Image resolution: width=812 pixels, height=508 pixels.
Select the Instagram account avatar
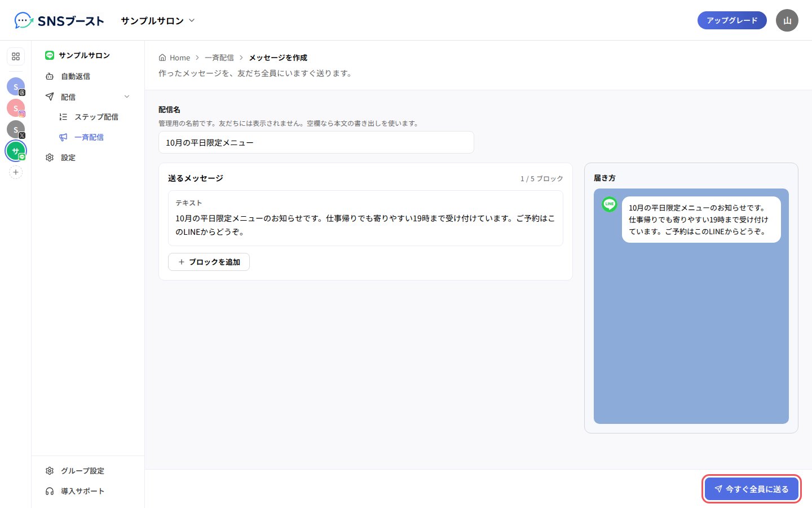(16, 108)
